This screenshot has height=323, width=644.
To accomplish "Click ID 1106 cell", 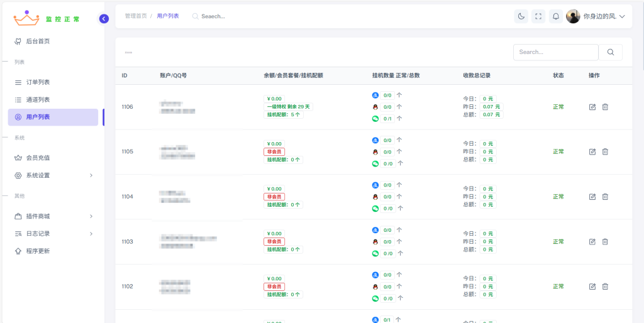I will click(127, 107).
